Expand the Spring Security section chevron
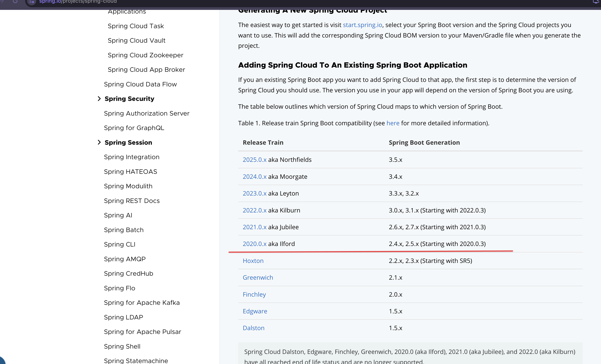The image size is (601, 364). click(x=99, y=99)
